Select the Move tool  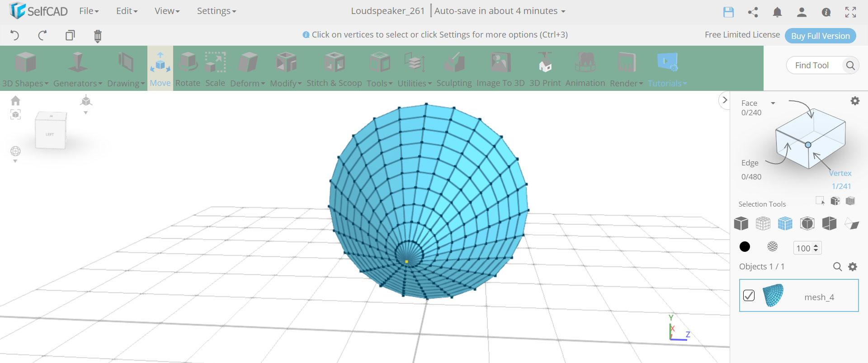point(160,69)
